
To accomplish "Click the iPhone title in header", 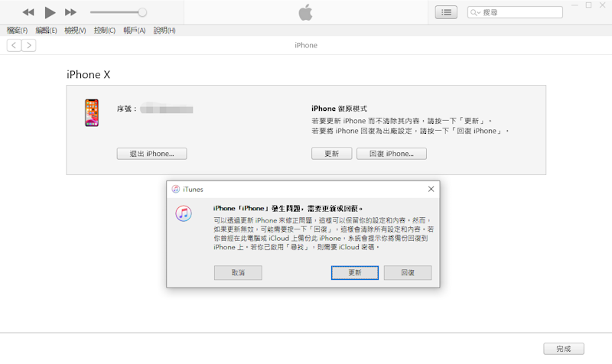I will point(306,45).
